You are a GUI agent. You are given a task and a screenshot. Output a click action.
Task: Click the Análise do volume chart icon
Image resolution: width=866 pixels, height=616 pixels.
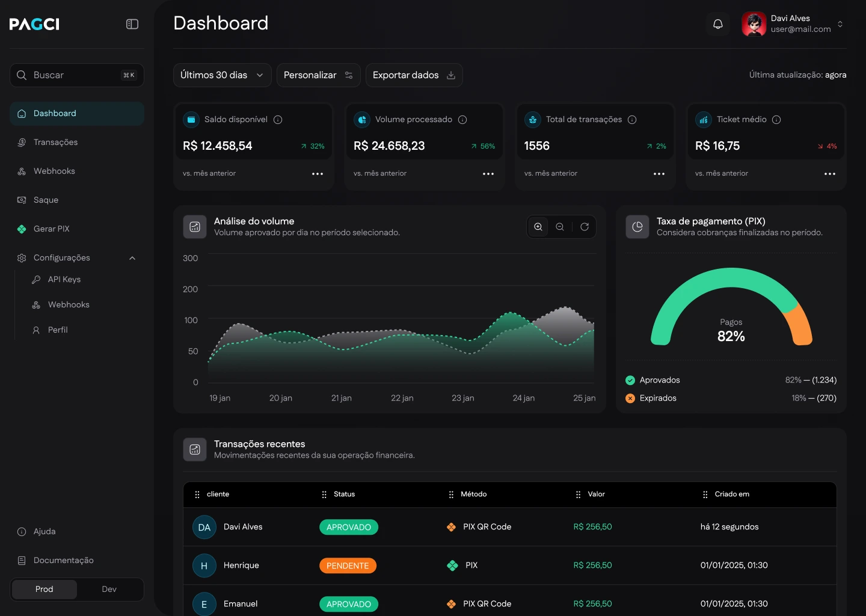point(195,227)
